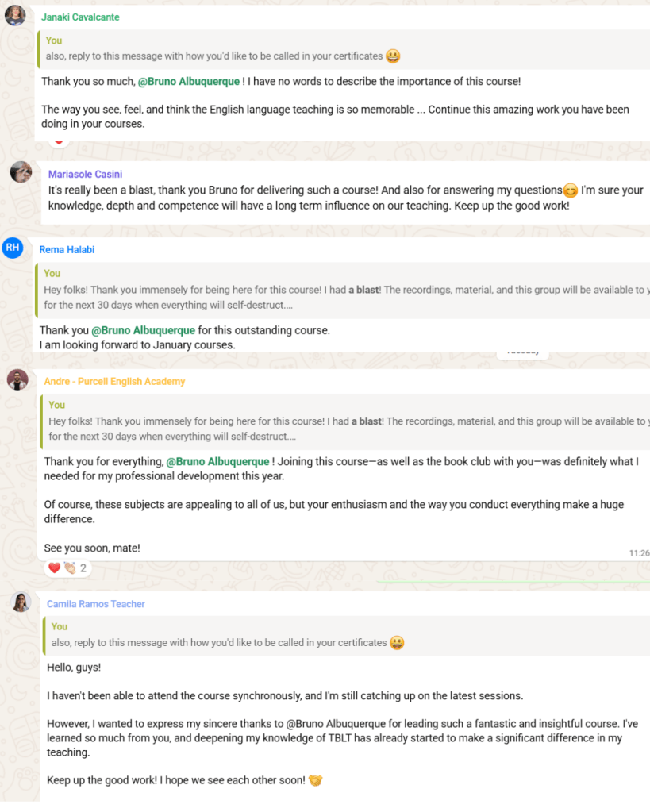Click the Camila Ramos Teacher sender name
Image resolution: width=650 pixels, height=812 pixels.
95,604
